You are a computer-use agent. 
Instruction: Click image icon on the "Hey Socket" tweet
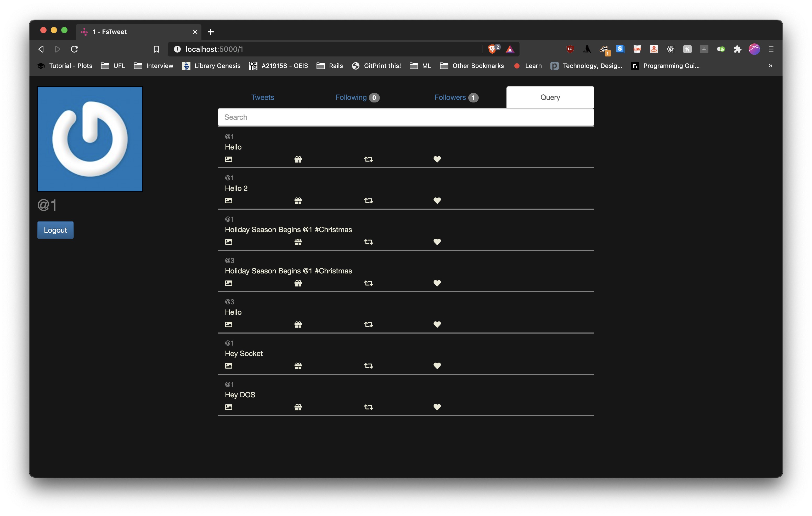point(229,366)
